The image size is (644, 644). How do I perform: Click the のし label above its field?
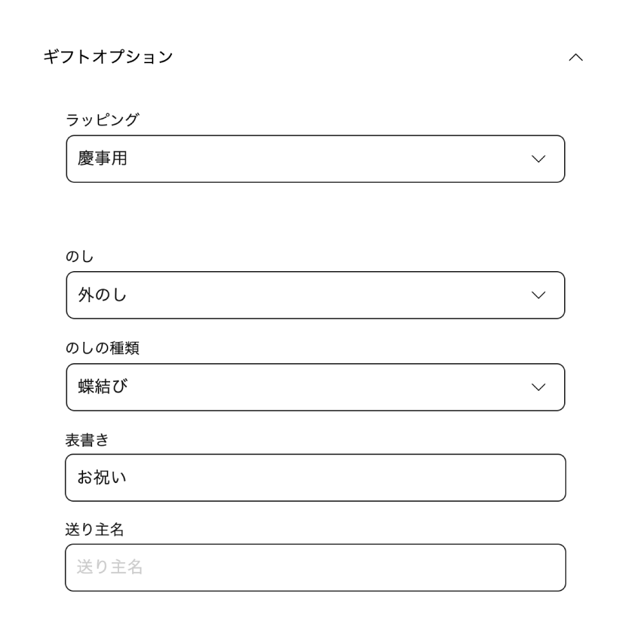[80, 256]
